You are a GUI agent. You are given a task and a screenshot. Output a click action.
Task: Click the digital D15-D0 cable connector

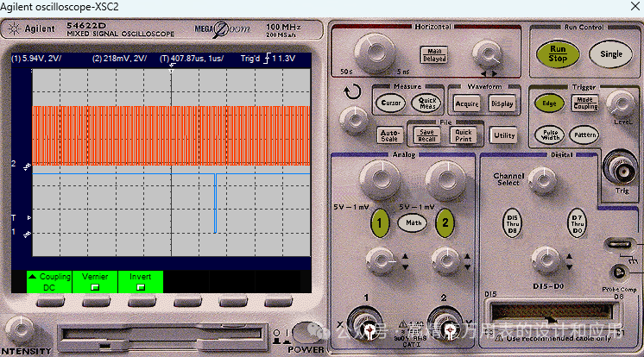pos(551,313)
